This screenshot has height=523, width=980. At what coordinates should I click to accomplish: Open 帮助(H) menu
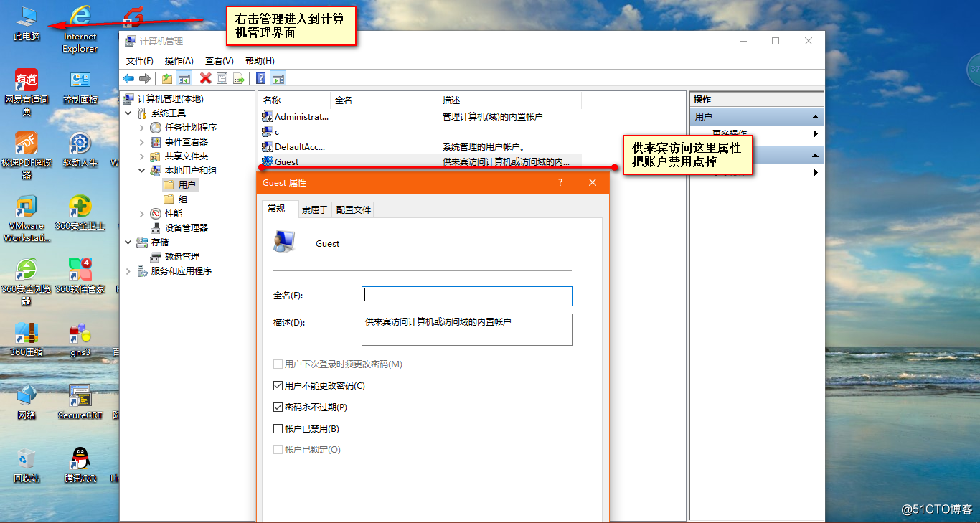point(260,61)
